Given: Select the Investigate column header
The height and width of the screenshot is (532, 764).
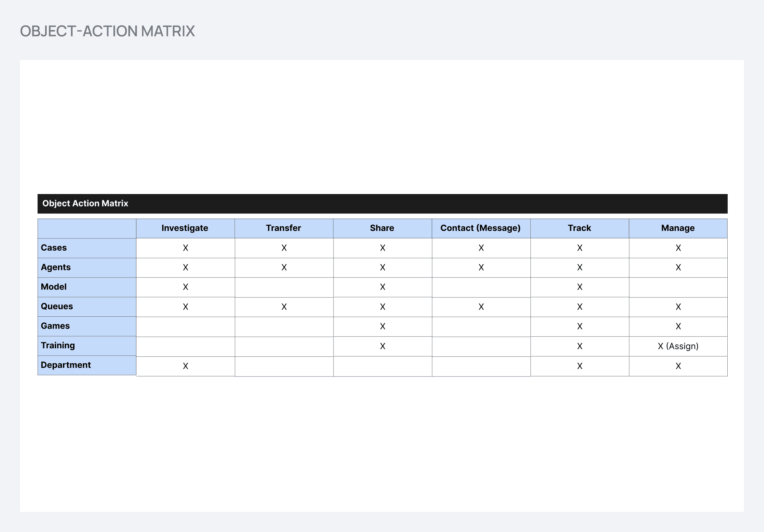Looking at the screenshot, I should click(185, 228).
